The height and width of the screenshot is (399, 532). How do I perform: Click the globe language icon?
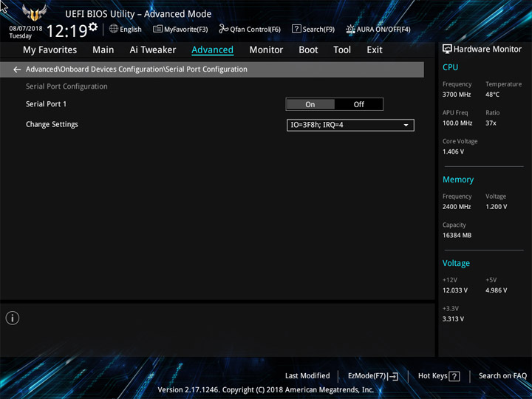pyautogui.click(x=114, y=29)
